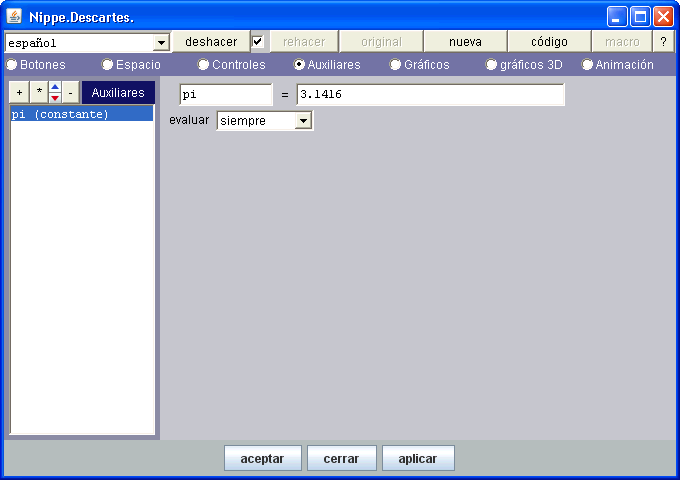Screen dimensions: 680x480
Task: Click the macro button
Action: click(622, 42)
